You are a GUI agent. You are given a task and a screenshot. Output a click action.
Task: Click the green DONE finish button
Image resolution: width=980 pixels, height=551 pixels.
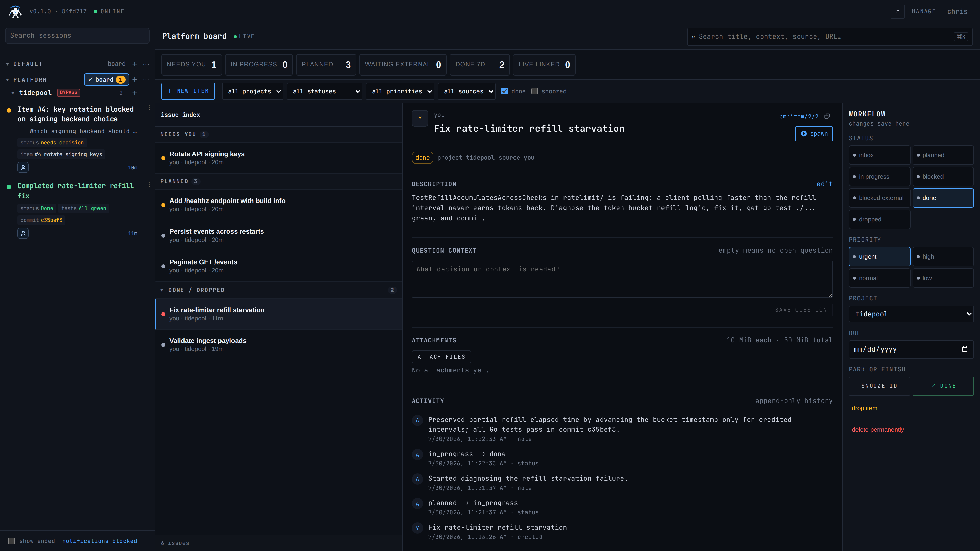[943, 386]
